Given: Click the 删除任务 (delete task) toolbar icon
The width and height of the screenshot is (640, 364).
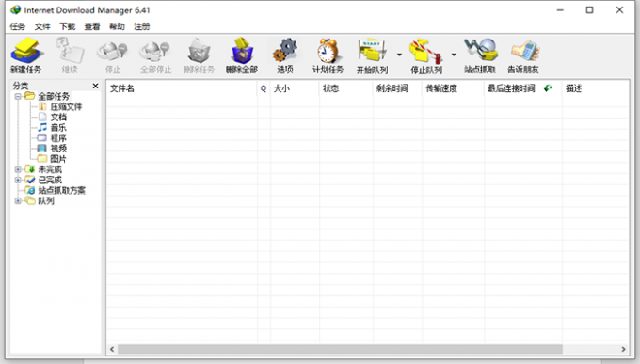Looking at the screenshot, I should click(x=199, y=55).
